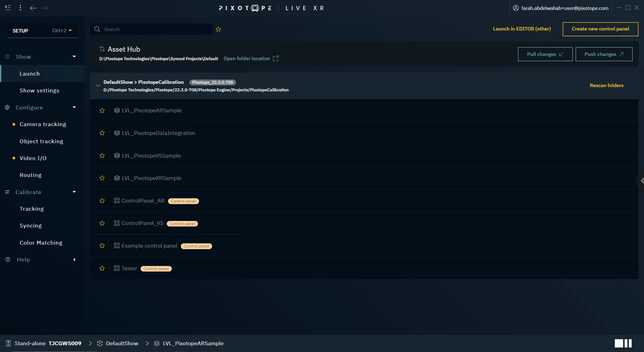
Task: Click DefaultShow breadcrumb in status bar
Action: [122, 343]
